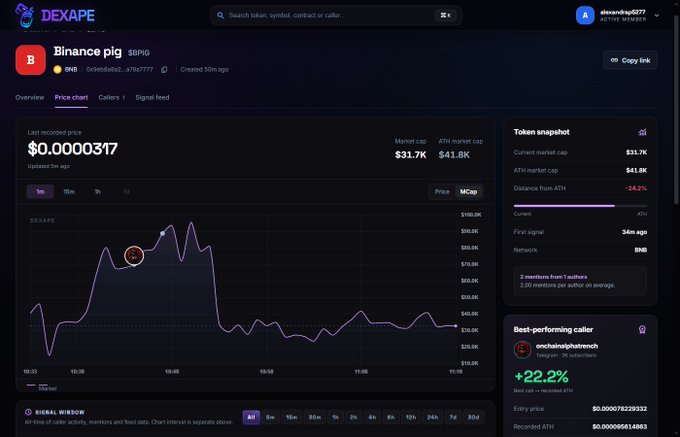
Task: Click the BNB coin icon
Action: (x=57, y=69)
